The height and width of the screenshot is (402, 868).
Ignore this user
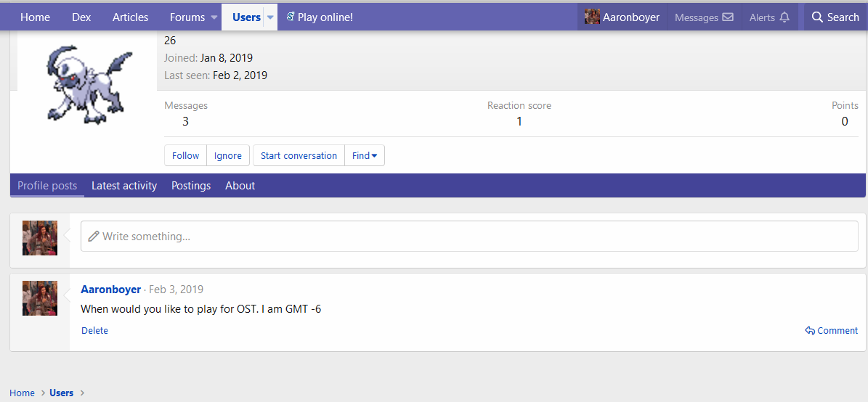[x=228, y=155]
